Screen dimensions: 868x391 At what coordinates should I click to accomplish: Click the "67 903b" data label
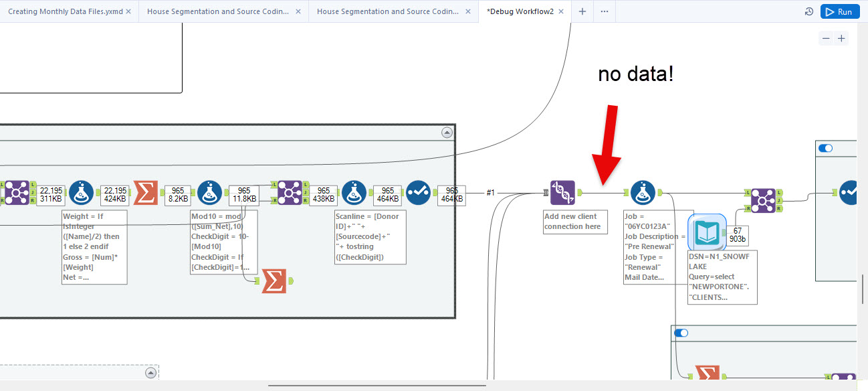click(738, 234)
